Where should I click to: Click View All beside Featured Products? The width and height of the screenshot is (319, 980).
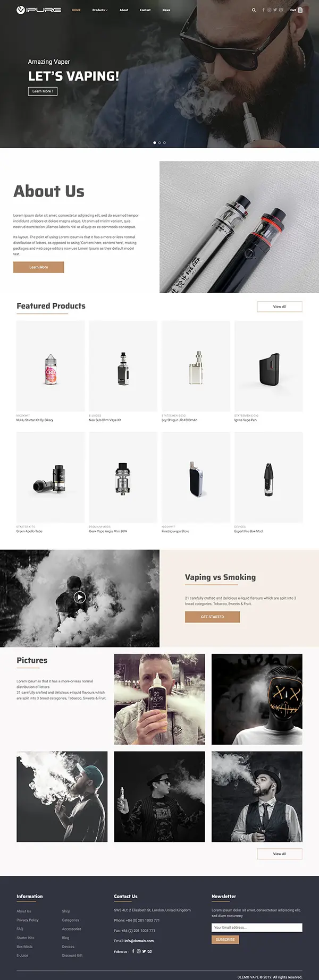pyautogui.click(x=280, y=306)
